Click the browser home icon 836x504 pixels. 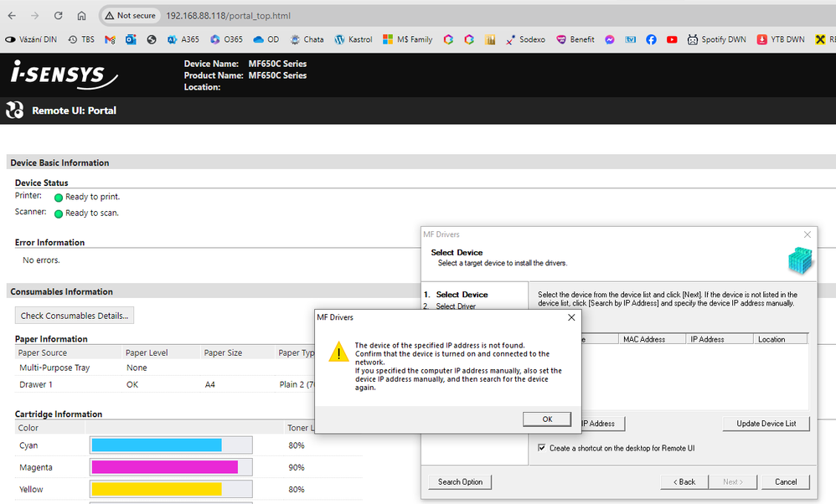tap(81, 16)
